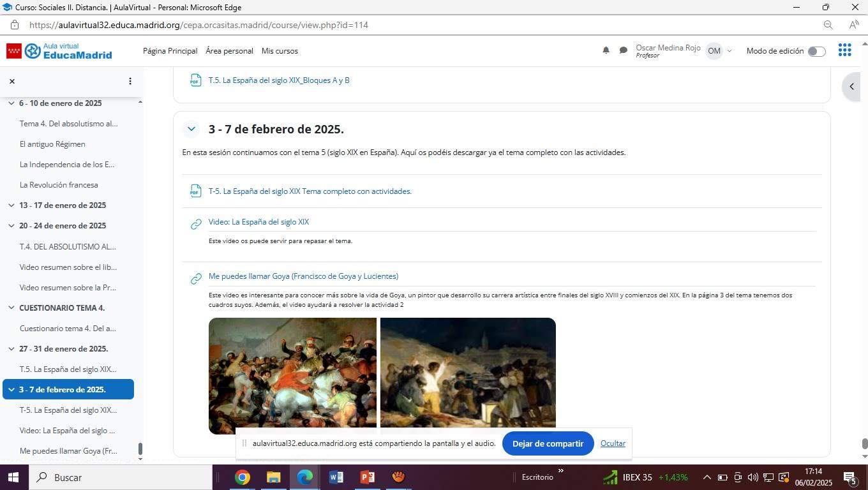
Task: Click the EducaMadrid Aula virtual logo
Action: (59, 51)
